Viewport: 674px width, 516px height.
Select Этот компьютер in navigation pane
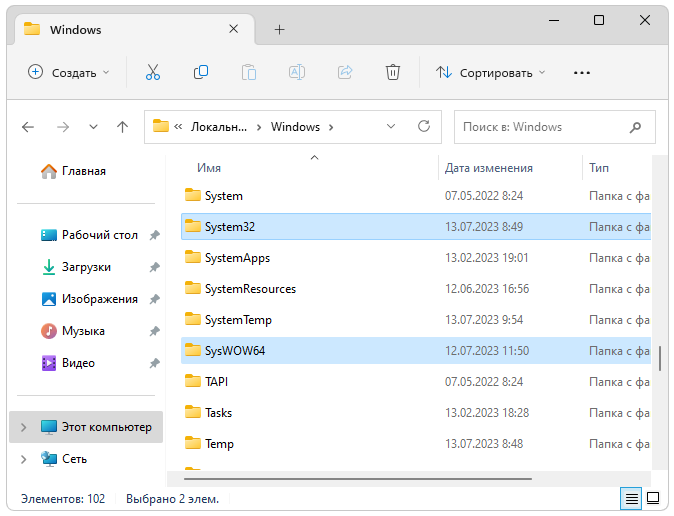click(x=86, y=427)
